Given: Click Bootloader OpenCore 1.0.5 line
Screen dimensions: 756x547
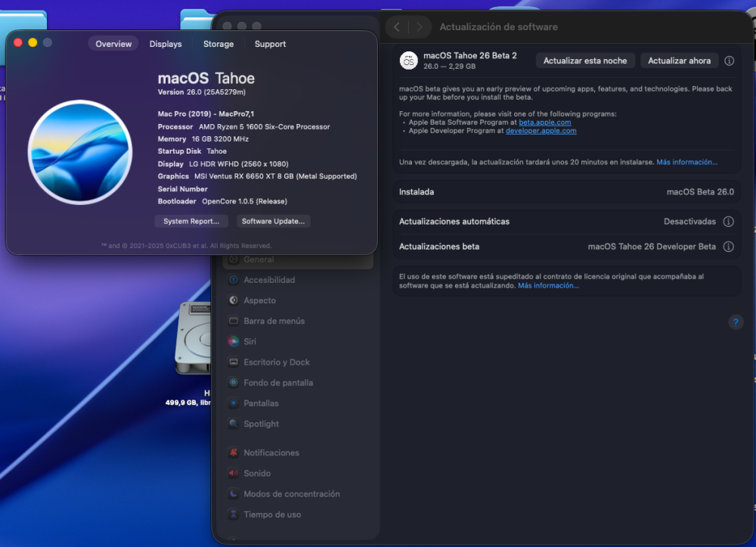Looking at the screenshot, I should tap(222, 202).
